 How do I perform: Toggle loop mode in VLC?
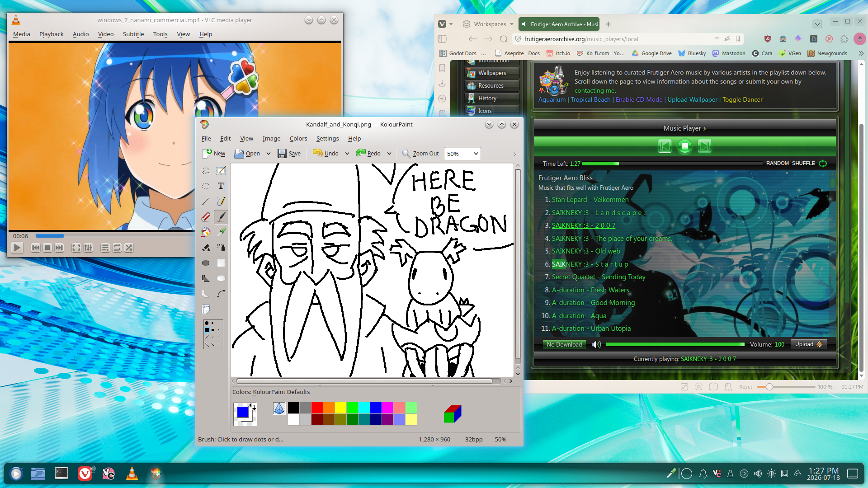(x=117, y=248)
